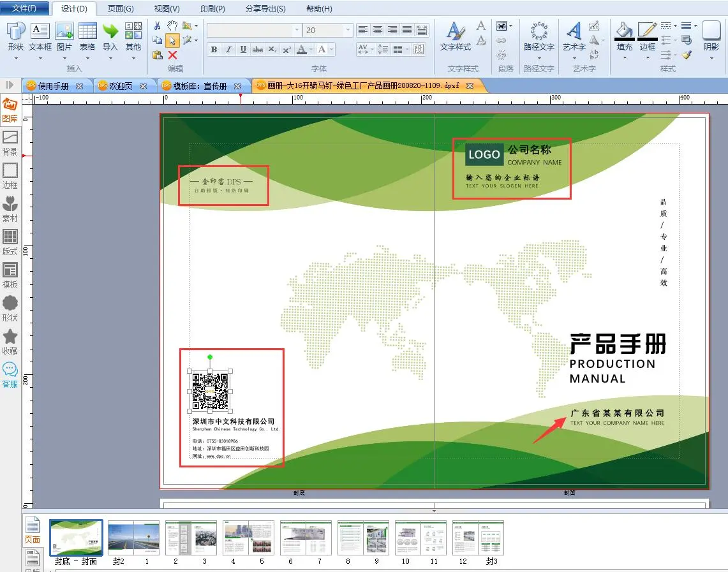728x572 pixels.
Task: Expand the font name combo box
Action: click(x=297, y=31)
